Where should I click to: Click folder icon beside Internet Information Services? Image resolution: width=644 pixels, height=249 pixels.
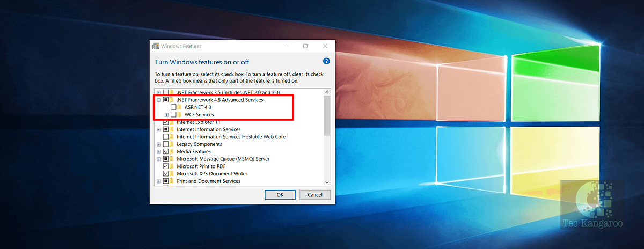pos(173,129)
